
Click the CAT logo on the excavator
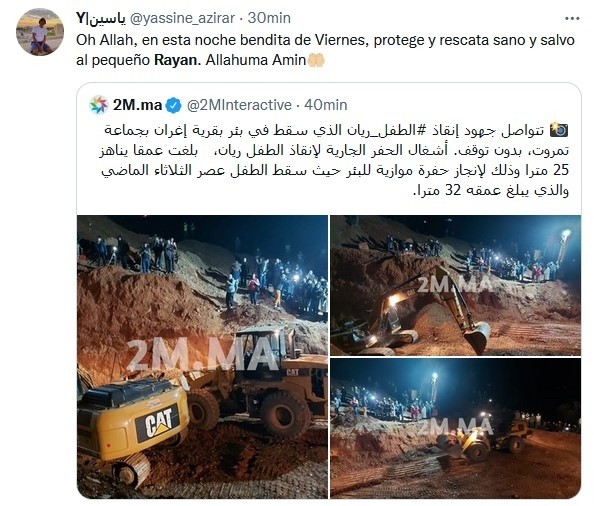158,422
